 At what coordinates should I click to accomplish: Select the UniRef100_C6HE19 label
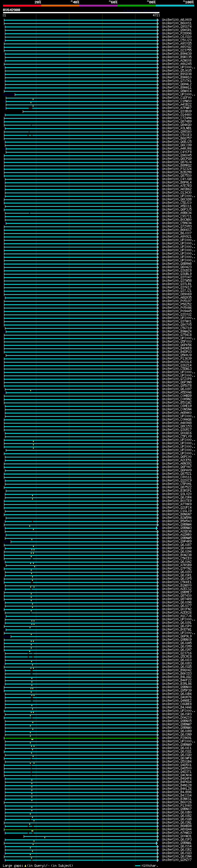point(176,406)
